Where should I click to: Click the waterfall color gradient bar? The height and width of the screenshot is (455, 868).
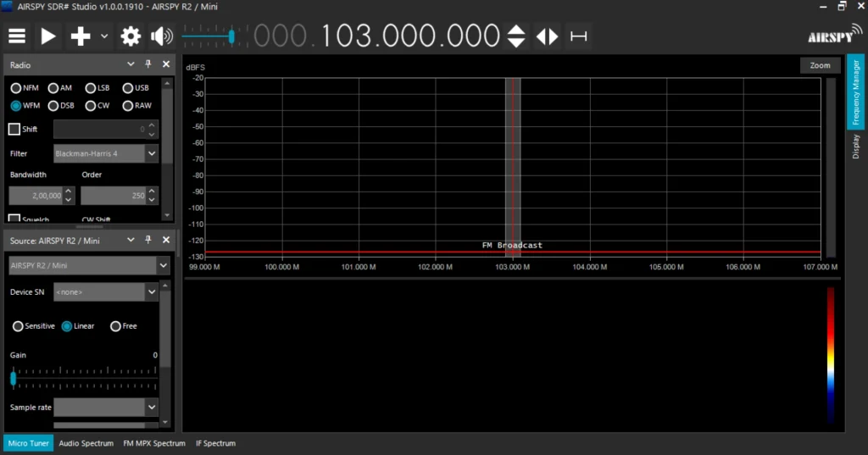click(x=831, y=355)
